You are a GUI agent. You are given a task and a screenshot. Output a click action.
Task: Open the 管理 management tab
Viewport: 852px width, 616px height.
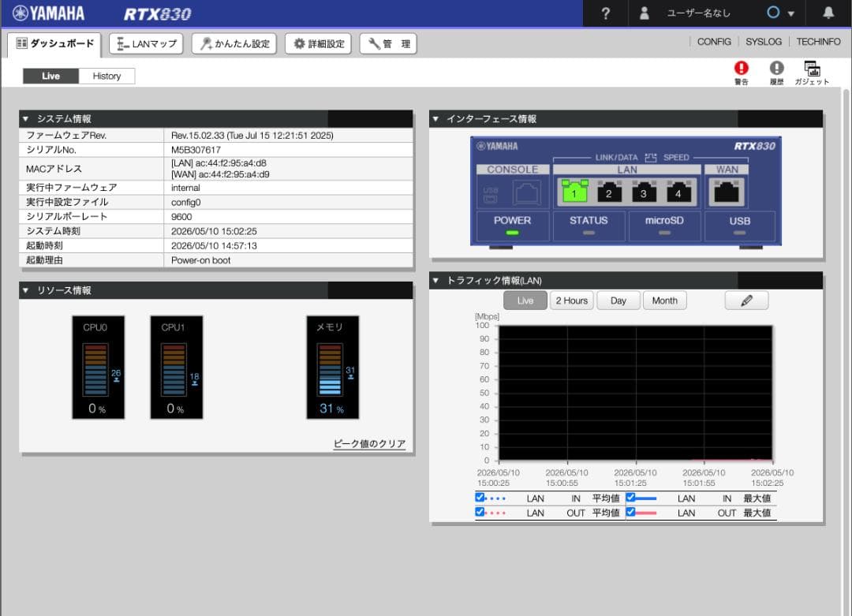(x=388, y=43)
